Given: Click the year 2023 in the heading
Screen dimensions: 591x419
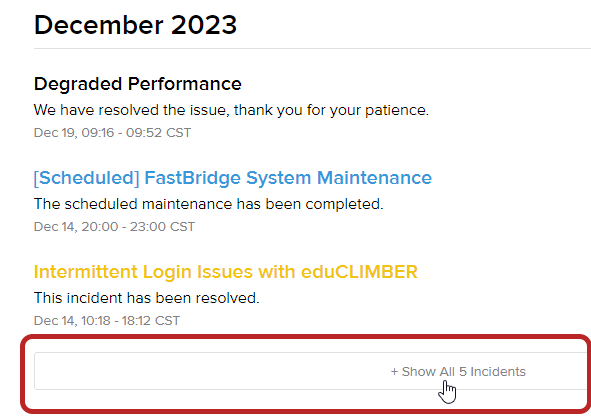Looking at the screenshot, I should point(204,25).
